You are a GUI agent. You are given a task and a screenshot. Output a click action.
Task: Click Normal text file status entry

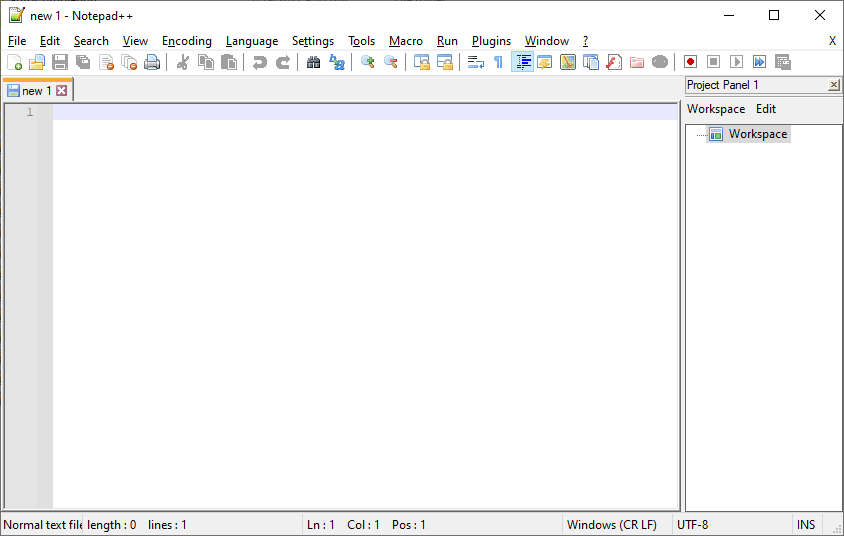point(43,525)
